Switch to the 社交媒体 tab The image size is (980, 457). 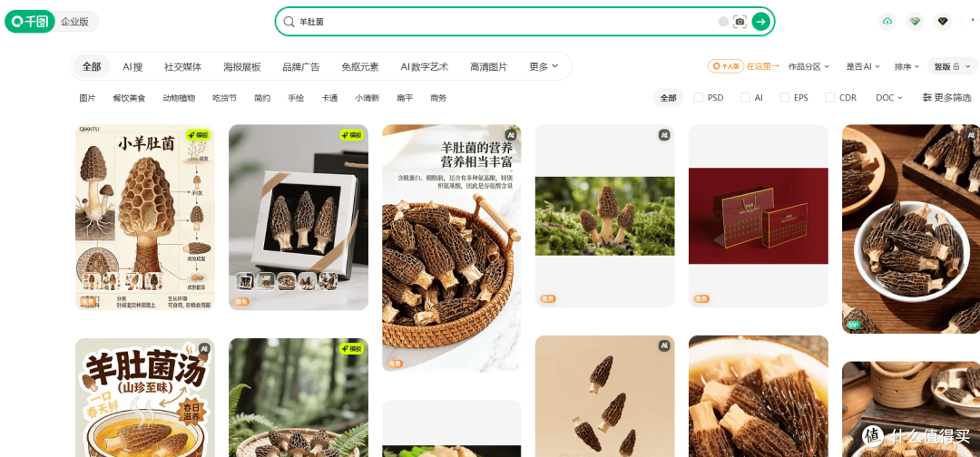point(183,67)
